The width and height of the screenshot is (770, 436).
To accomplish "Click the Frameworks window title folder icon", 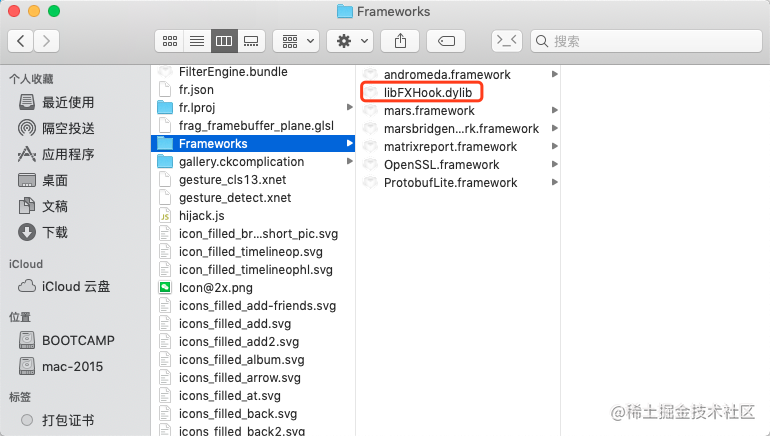I will [x=345, y=11].
